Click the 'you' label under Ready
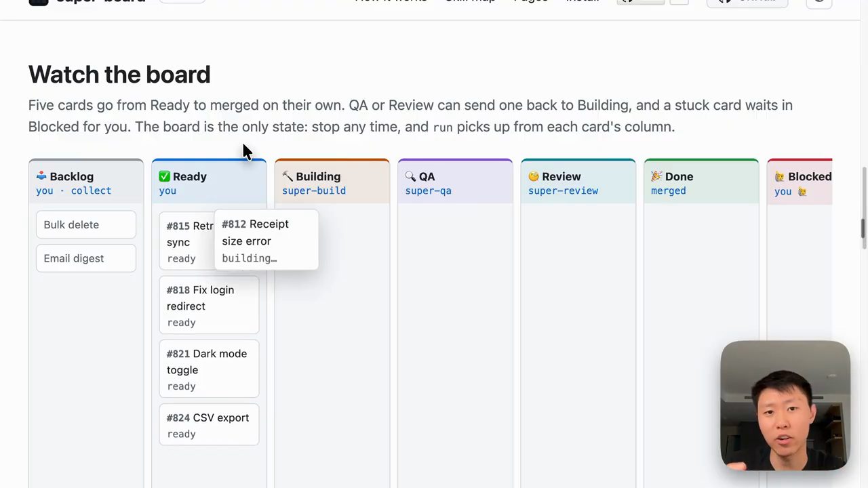868x488 pixels. pos(167,191)
